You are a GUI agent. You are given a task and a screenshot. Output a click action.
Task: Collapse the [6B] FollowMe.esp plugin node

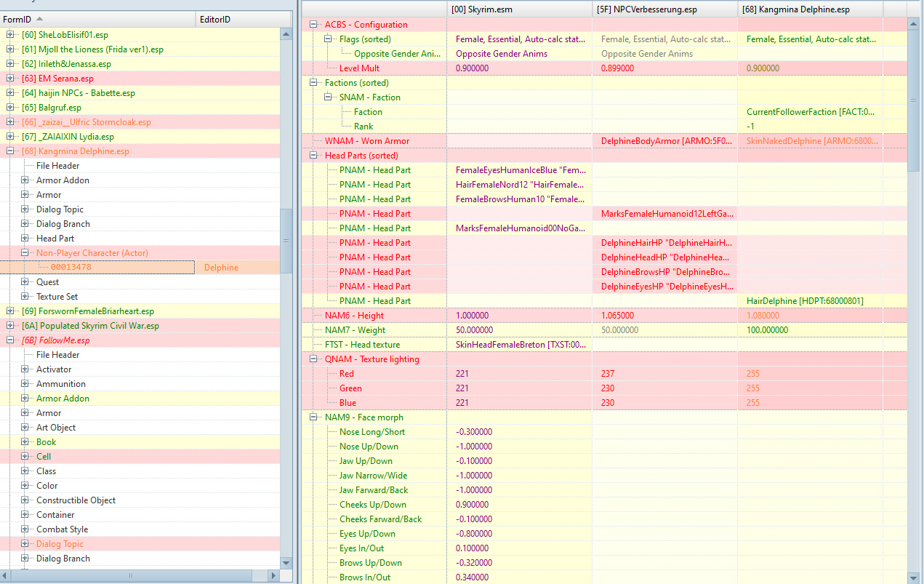(x=10, y=340)
